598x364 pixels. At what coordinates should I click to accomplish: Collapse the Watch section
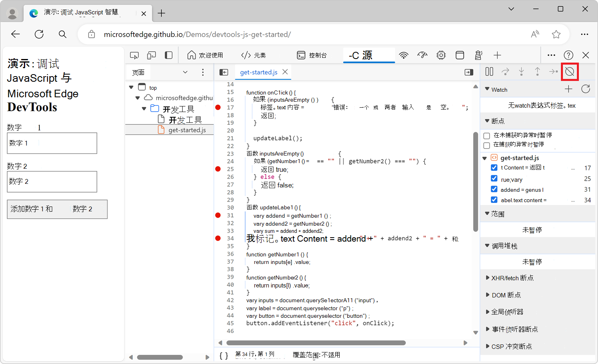487,89
